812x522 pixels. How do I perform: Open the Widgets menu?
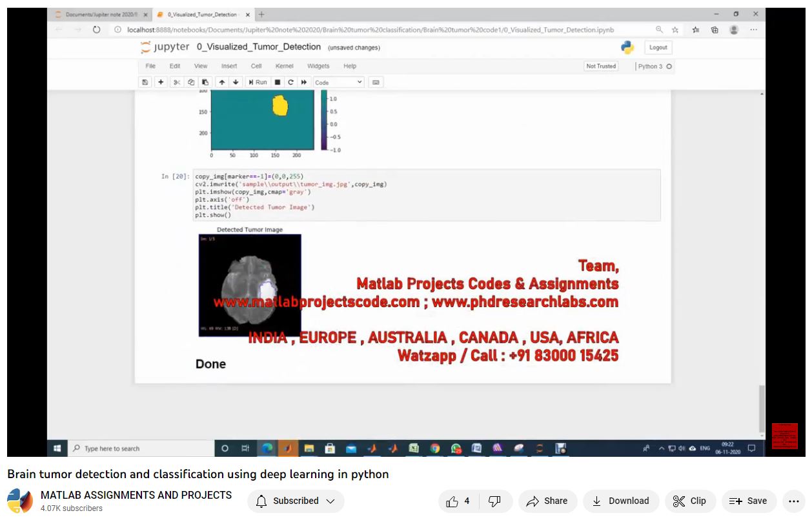point(318,66)
